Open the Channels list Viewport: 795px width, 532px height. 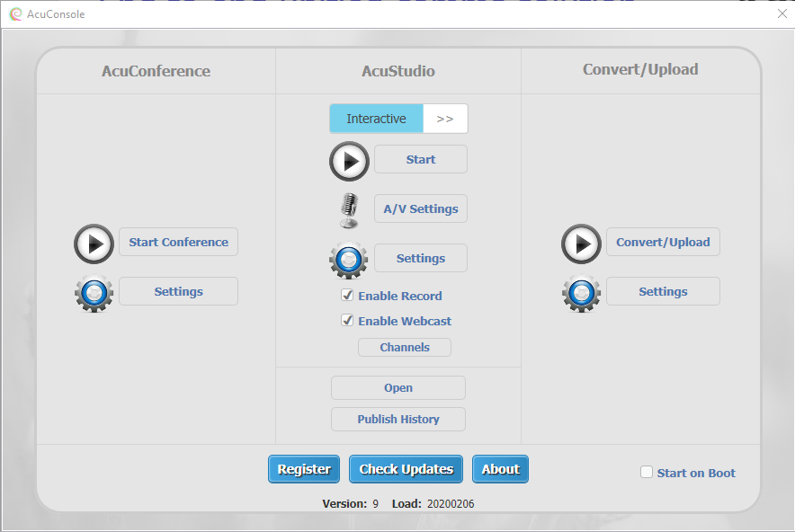pyautogui.click(x=405, y=348)
